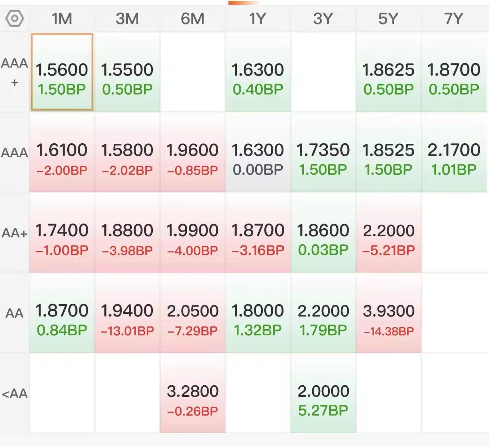Open the <AA 3Y cell 2.0000
This screenshot has width=489, height=448.
(x=323, y=393)
